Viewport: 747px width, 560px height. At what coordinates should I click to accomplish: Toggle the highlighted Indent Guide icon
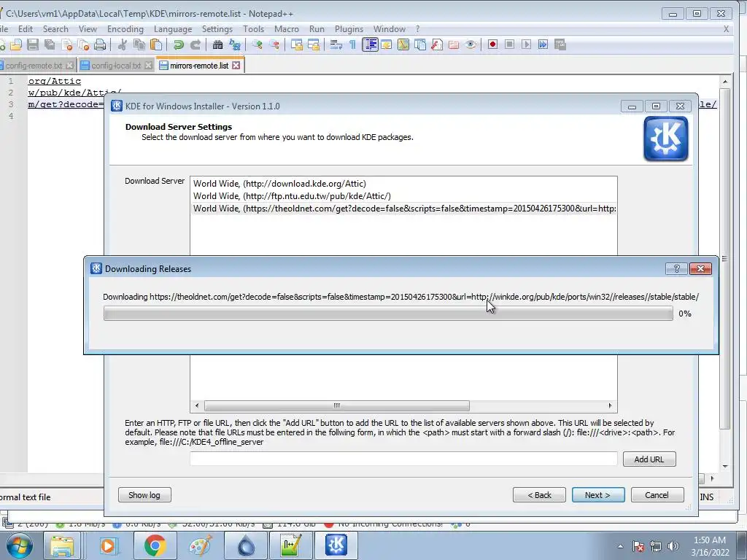point(370,44)
